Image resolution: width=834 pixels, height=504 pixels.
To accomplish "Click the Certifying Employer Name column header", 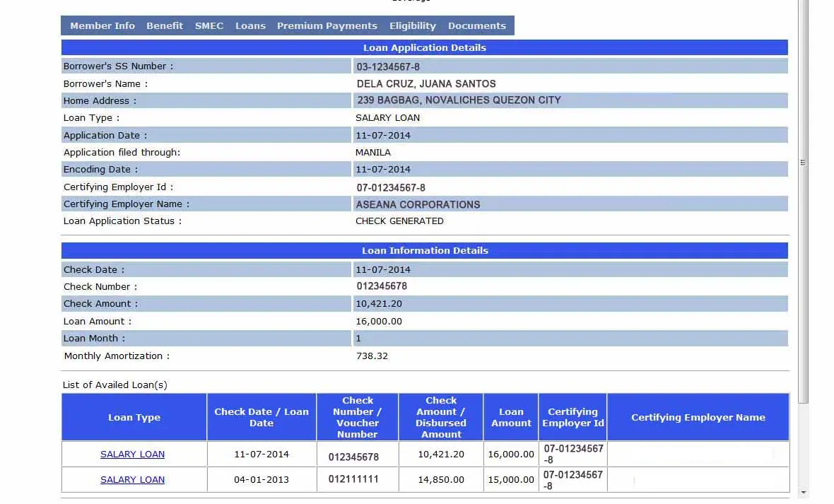I will pos(698,417).
